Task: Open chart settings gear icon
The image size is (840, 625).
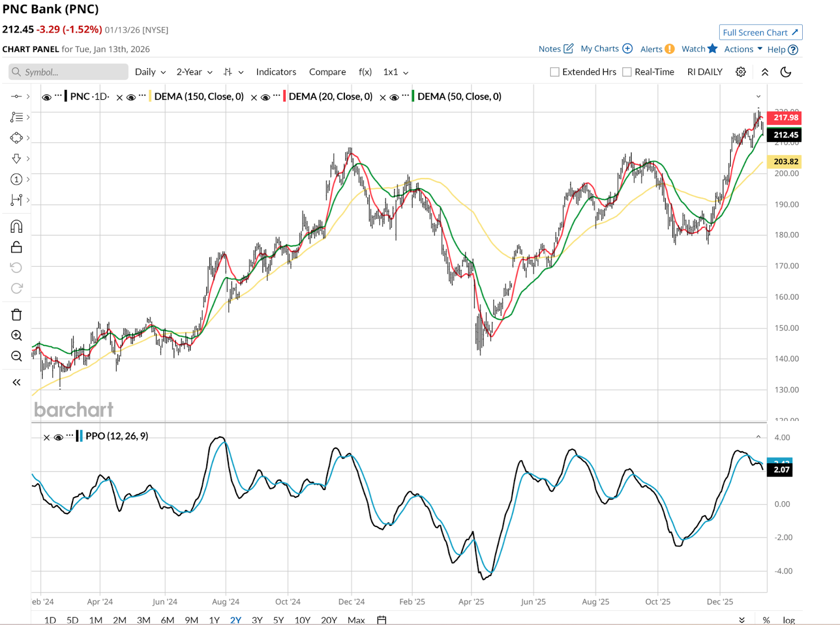Action: coord(740,72)
